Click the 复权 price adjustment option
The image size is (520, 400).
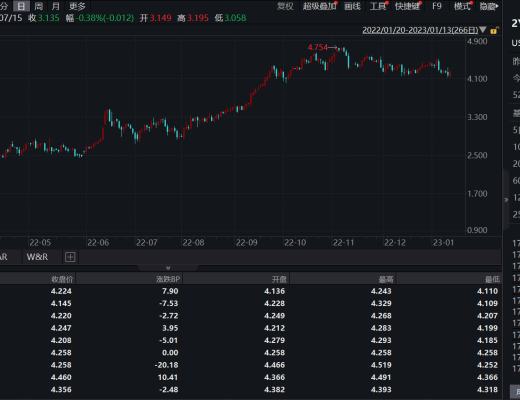tap(285, 6)
